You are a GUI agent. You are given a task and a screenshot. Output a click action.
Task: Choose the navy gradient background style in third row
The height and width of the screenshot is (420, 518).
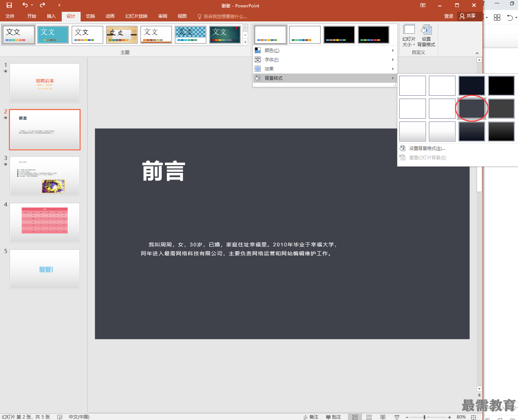click(x=472, y=132)
